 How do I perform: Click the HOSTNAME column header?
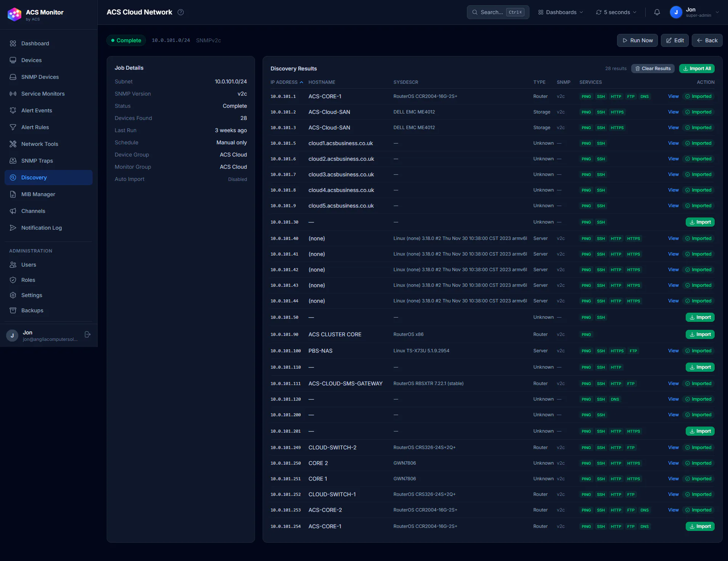click(322, 82)
